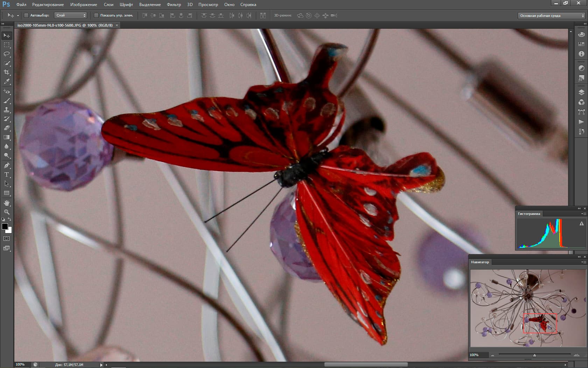The image size is (588, 368).
Task: Select the Lasso tool
Action: coord(7,54)
